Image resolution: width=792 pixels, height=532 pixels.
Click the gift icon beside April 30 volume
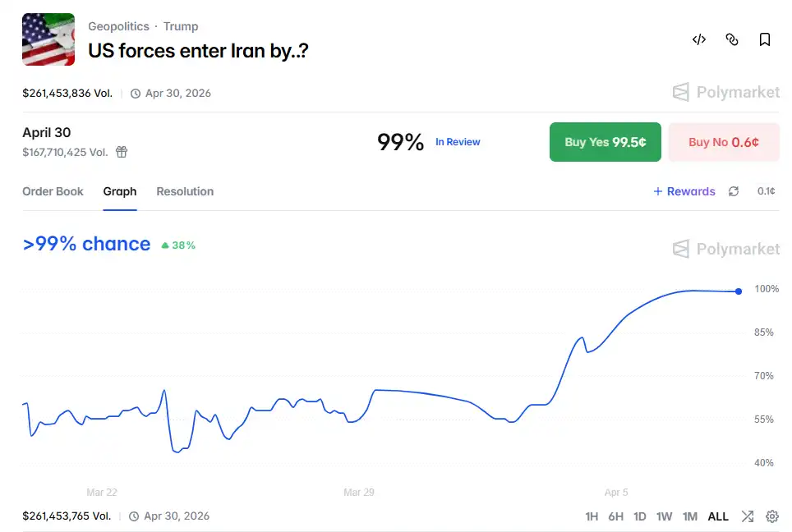point(122,151)
